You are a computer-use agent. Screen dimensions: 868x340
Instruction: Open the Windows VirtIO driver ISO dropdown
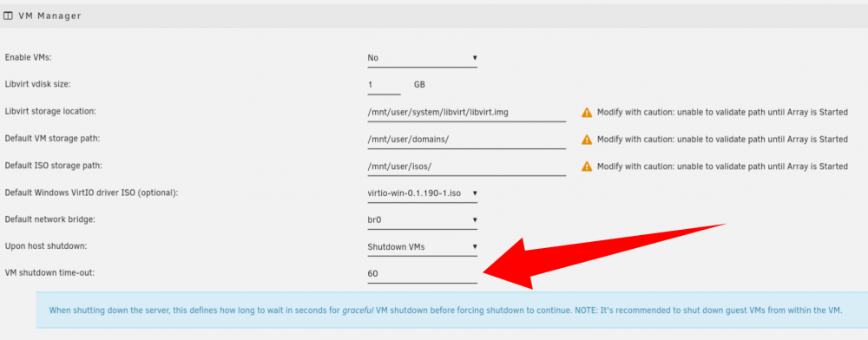[x=422, y=193]
